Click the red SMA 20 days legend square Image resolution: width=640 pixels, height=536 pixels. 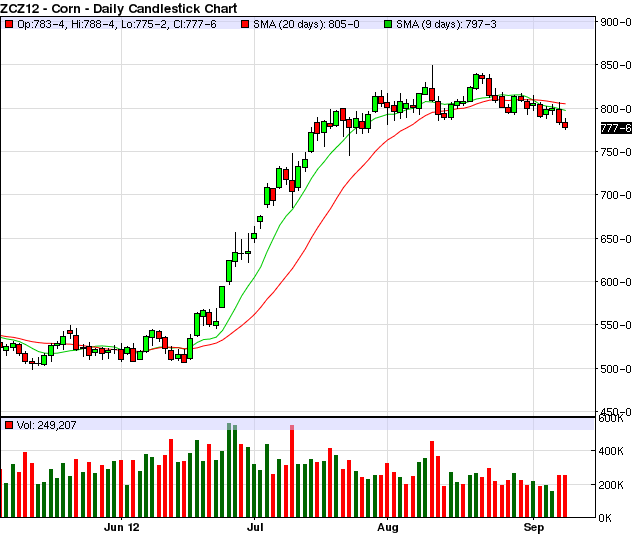click(245, 24)
